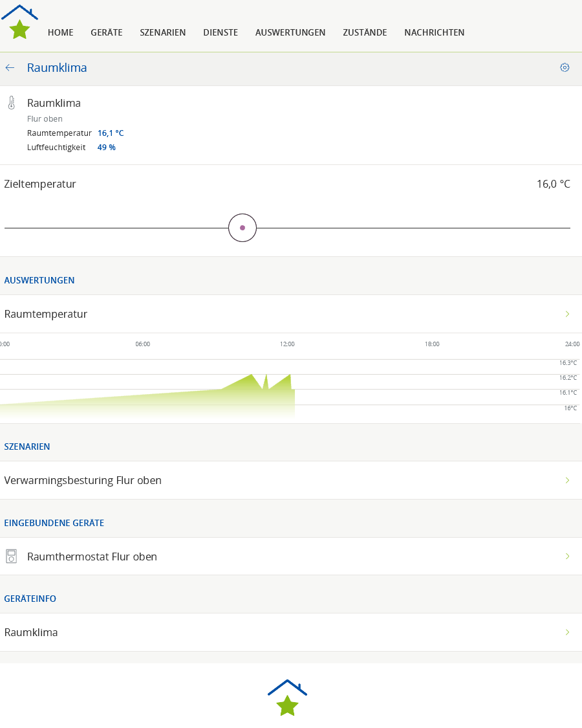
Task: Open the Verwarmingsbesturing Flur oben scenario
Action: [83, 480]
